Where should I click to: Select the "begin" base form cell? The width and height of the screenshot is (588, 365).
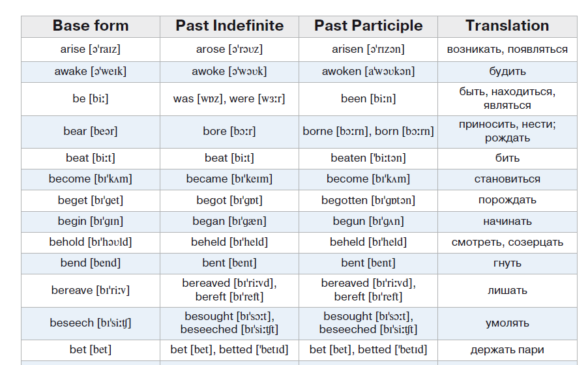(x=91, y=222)
